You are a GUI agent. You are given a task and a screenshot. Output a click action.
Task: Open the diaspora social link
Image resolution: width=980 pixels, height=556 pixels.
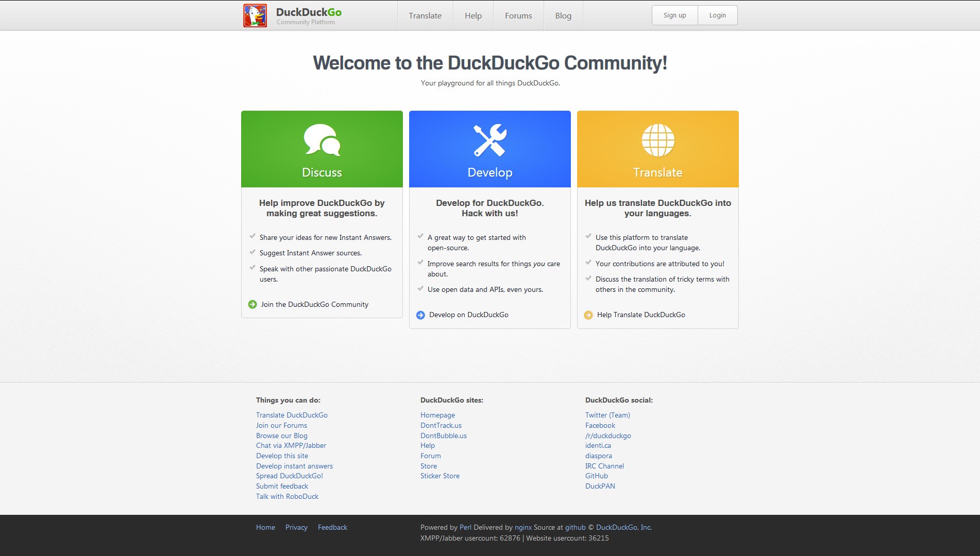599,456
